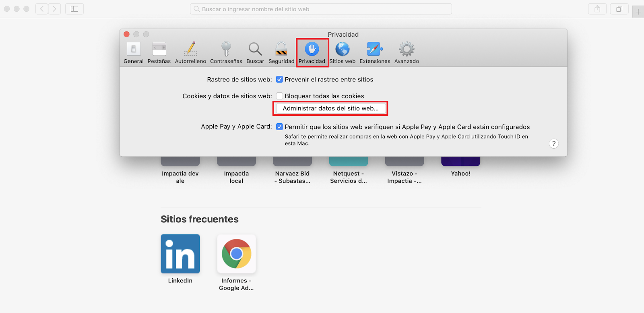644x313 pixels.
Task: Toggle the Safari sidebar button
Action: (74, 9)
